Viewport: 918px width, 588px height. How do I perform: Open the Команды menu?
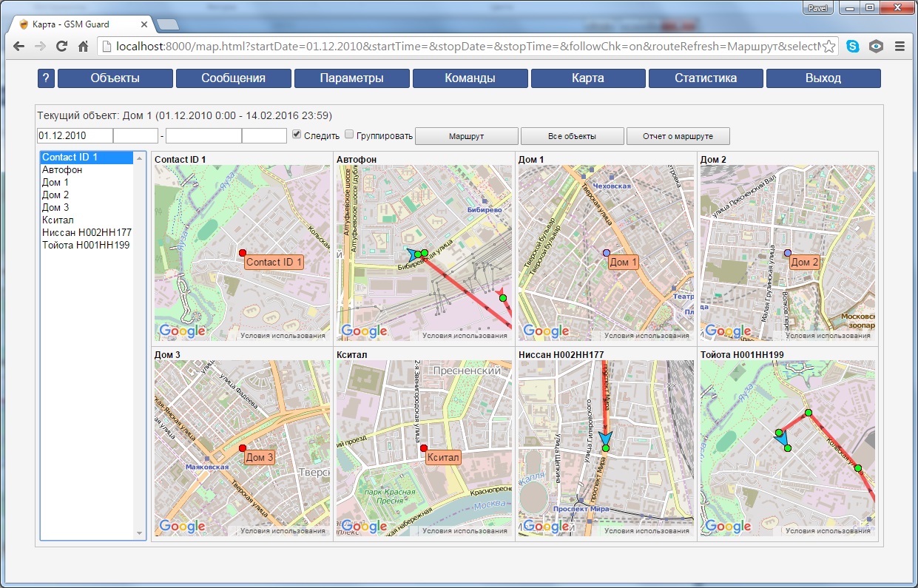coord(470,78)
